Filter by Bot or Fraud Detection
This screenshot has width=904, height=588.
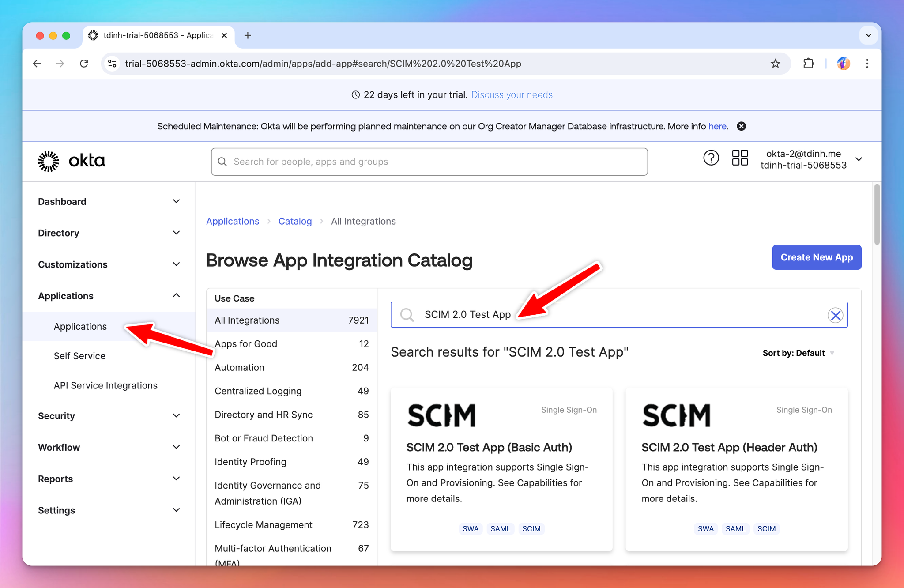292,438
